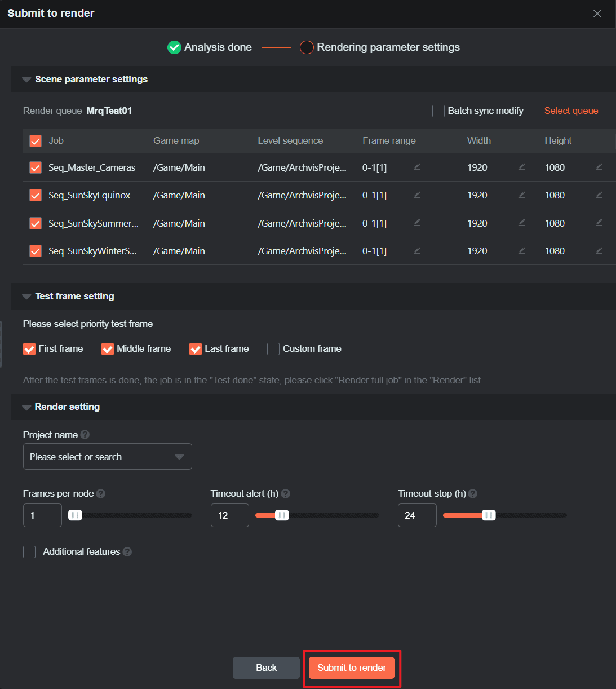Uncheck the Middle frame option
The height and width of the screenshot is (689, 616).
tap(108, 349)
